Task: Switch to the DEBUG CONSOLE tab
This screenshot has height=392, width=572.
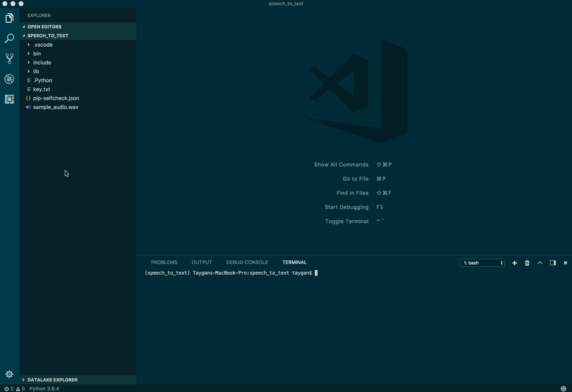Action: [247, 262]
